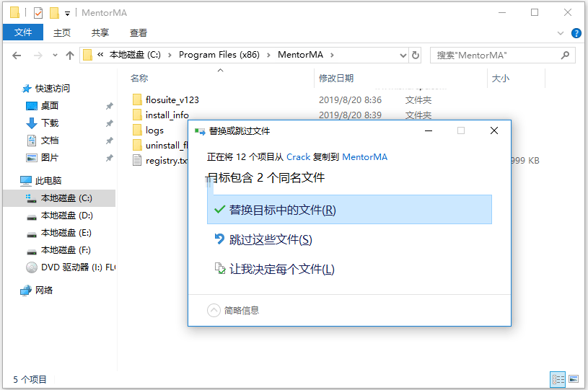This screenshot has height=390, width=588.
Task: Select the registry text file icon
Action: pyautogui.click(x=137, y=160)
